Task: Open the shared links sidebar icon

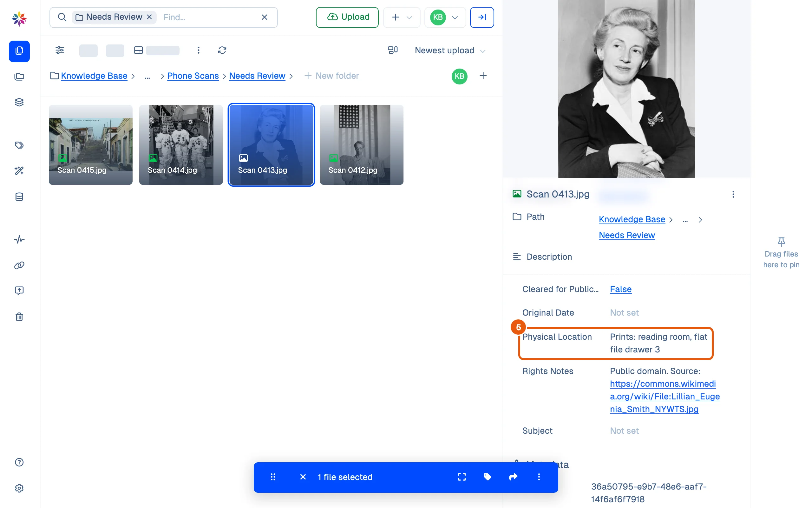Action: pos(19,265)
